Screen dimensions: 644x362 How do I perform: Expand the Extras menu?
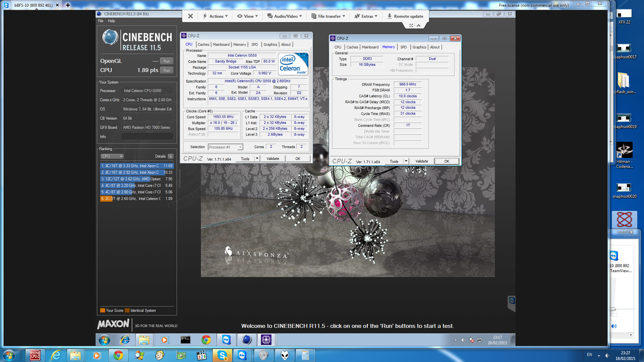pos(366,16)
